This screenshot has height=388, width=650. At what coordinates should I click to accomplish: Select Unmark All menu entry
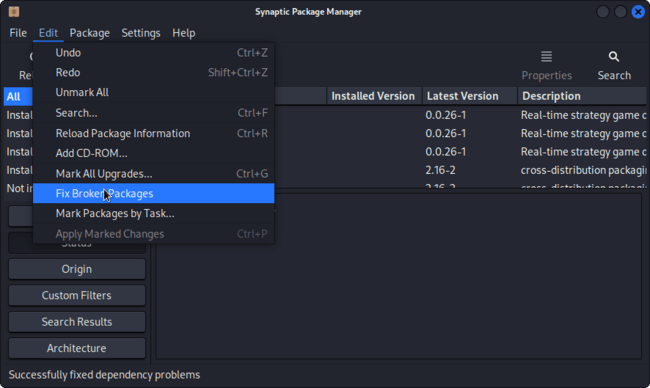tap(154, 92)
